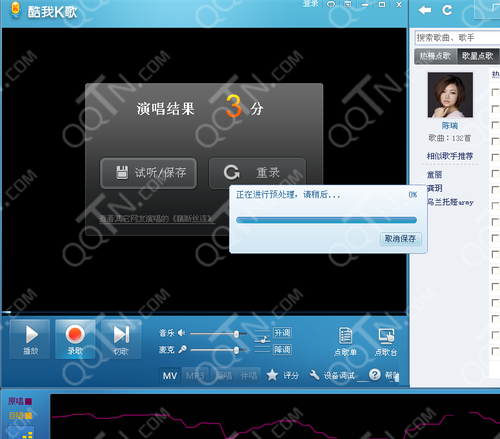Click the '相似歌手推荐' heading
The width and height of the screenshot is (500, 439).
(x=450, y=156)
